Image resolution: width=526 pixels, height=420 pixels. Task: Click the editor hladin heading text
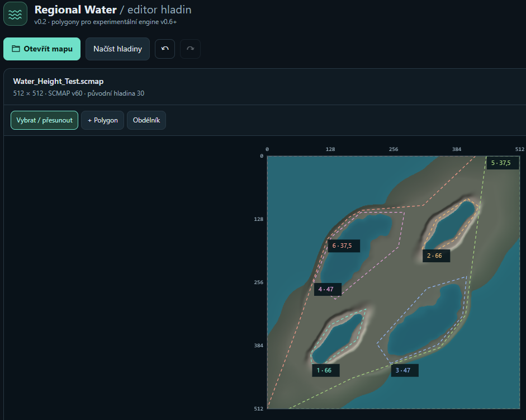(159, 10)
